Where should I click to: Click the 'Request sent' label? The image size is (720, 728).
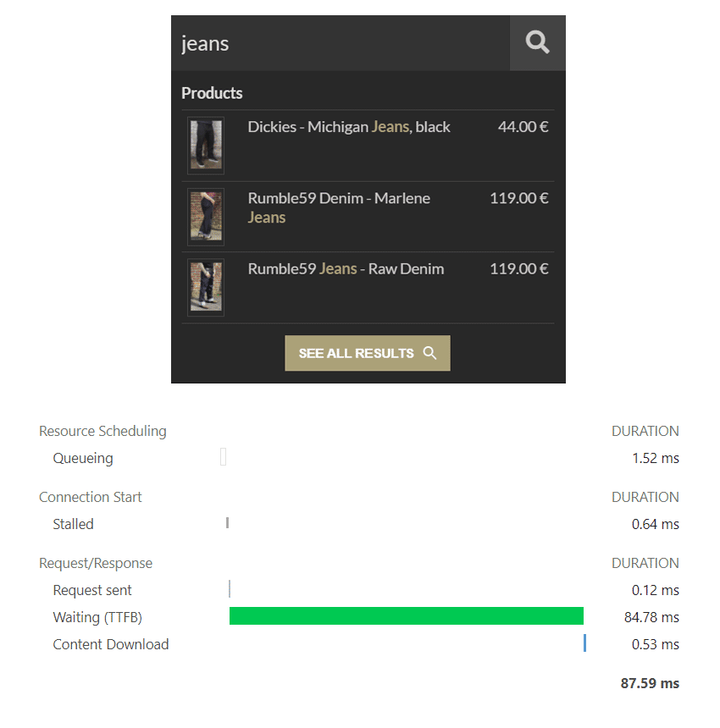tap(92, 590)
